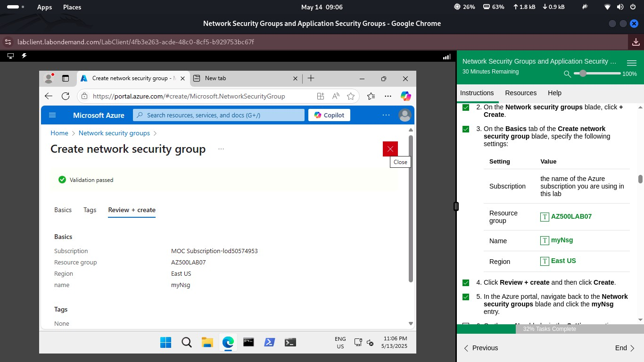Image resolution: width=644 pixels, height=362 pixels.
Task: Open the Azure portal hamburger menu
Action: pyautogui.click(x=52, y=115)
